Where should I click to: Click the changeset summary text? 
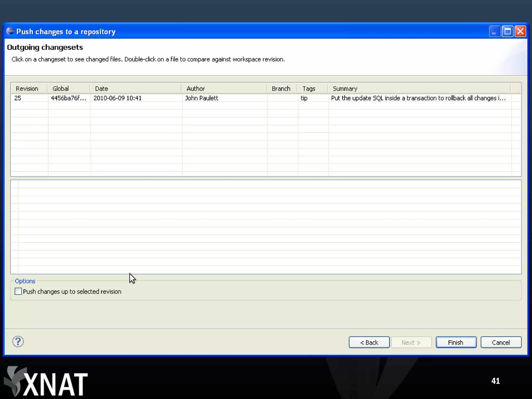click(x=418, y=98)
